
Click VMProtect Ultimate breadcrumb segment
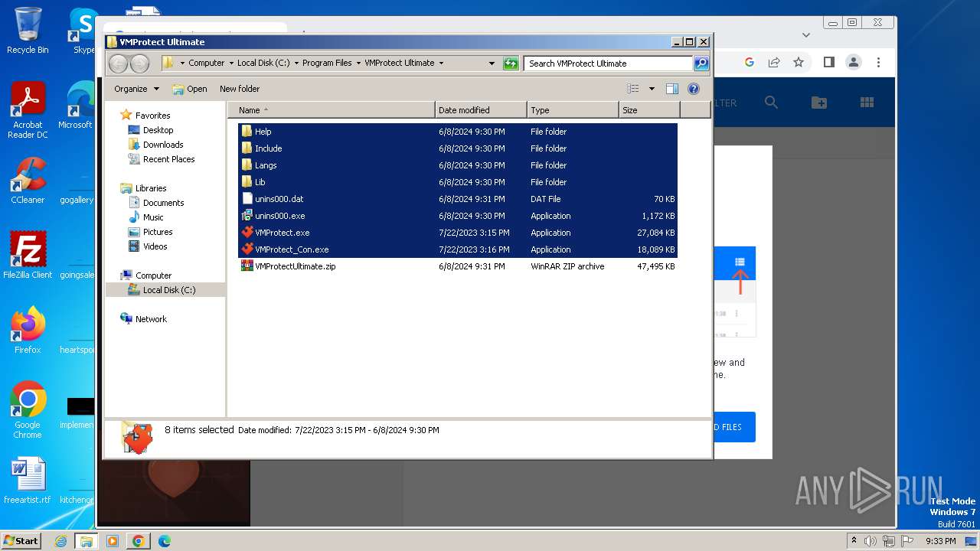[x=400, y=64]
